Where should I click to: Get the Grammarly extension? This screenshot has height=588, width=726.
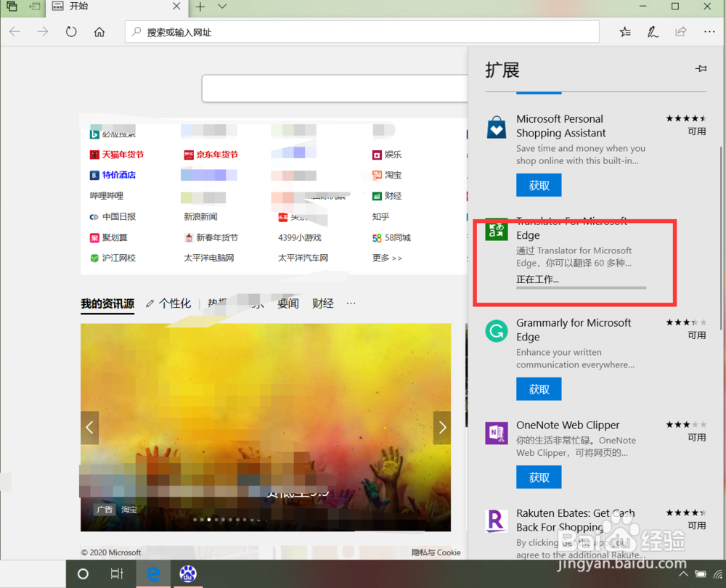539,389
